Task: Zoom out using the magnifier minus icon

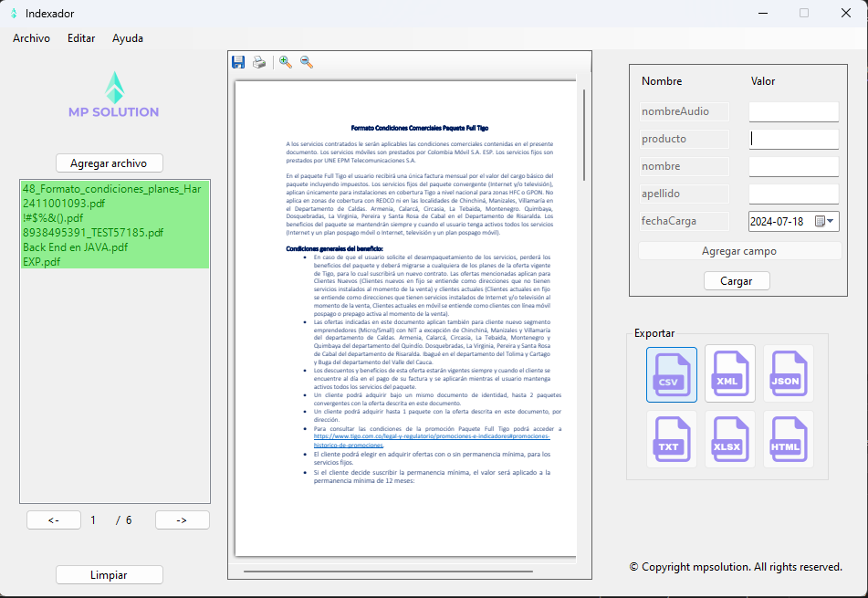Action: coord(307,62)
